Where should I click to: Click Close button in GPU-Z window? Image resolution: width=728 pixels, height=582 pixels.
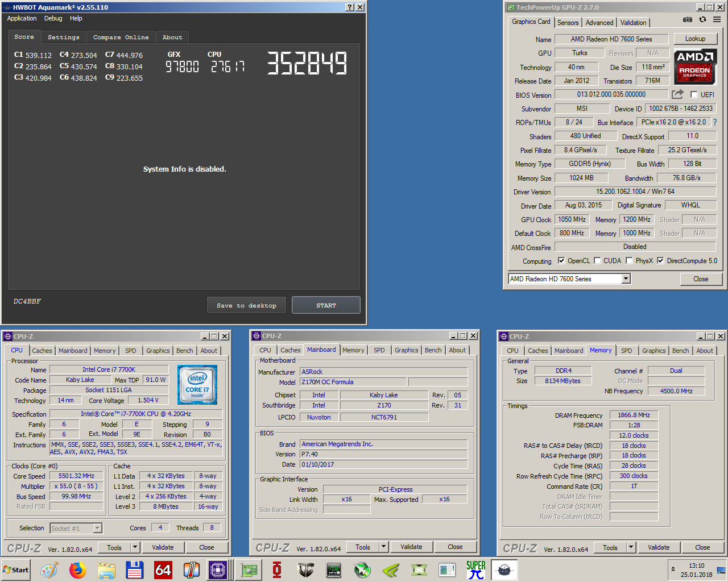click(x=701, y=279)
